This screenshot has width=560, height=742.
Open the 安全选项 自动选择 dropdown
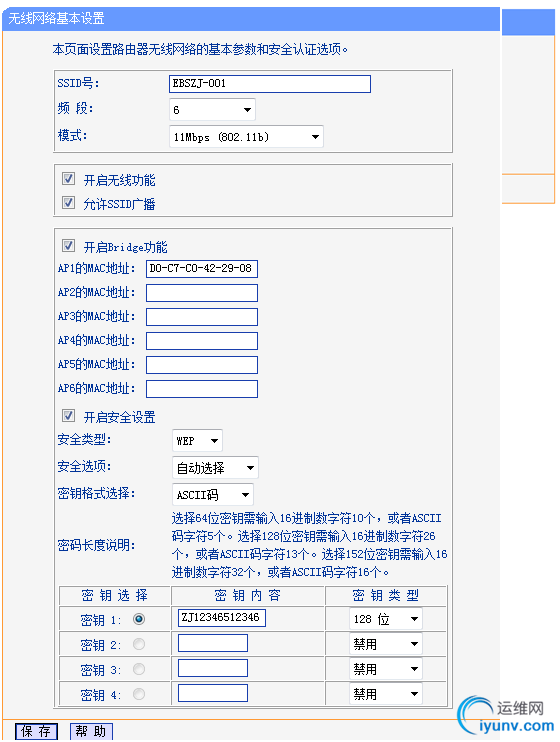point(215,468)
